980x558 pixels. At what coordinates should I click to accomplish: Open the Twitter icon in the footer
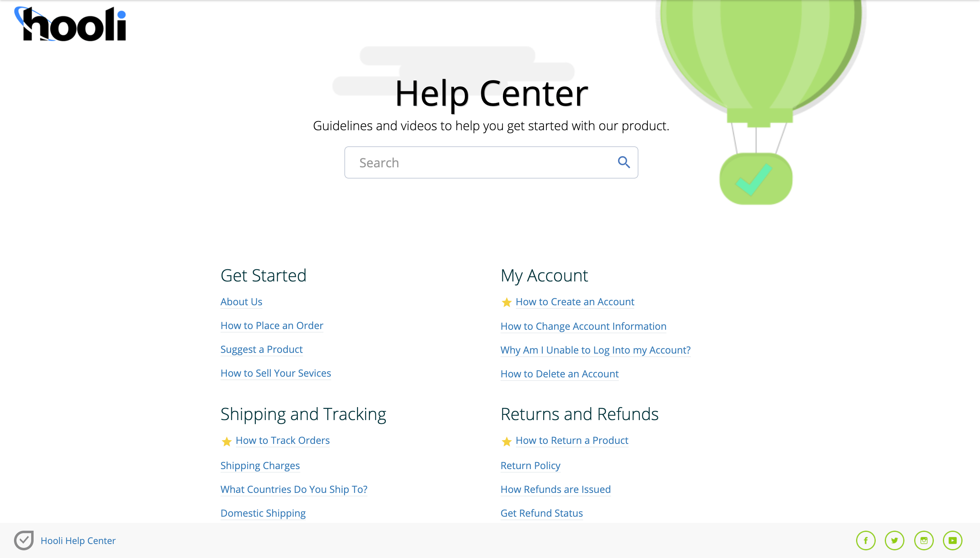[895, 540]
